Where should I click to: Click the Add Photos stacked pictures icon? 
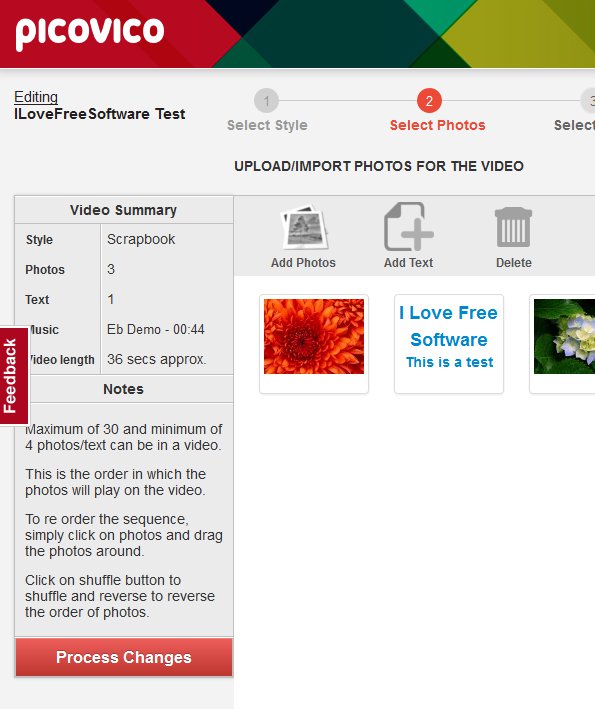tap(303, 227)
